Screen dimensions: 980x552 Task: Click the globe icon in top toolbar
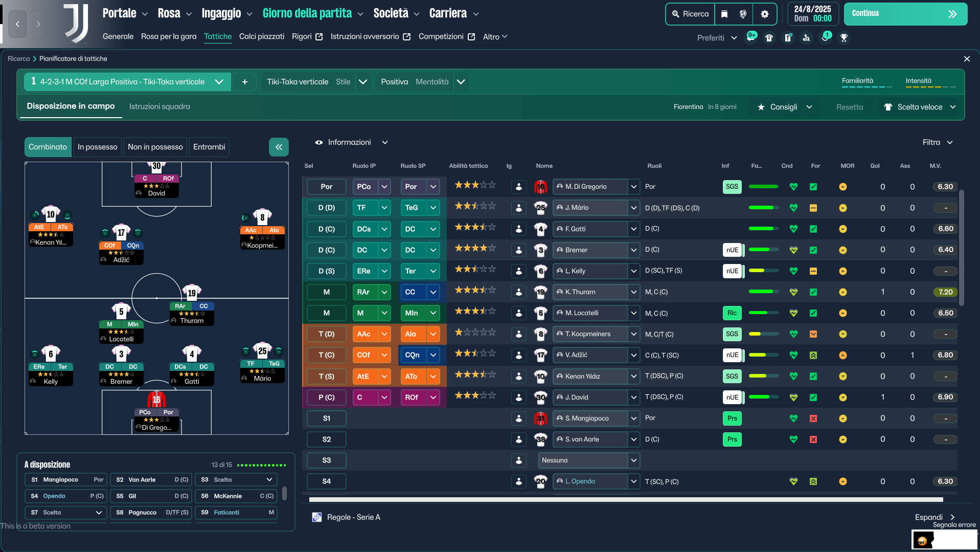(743, 14)
